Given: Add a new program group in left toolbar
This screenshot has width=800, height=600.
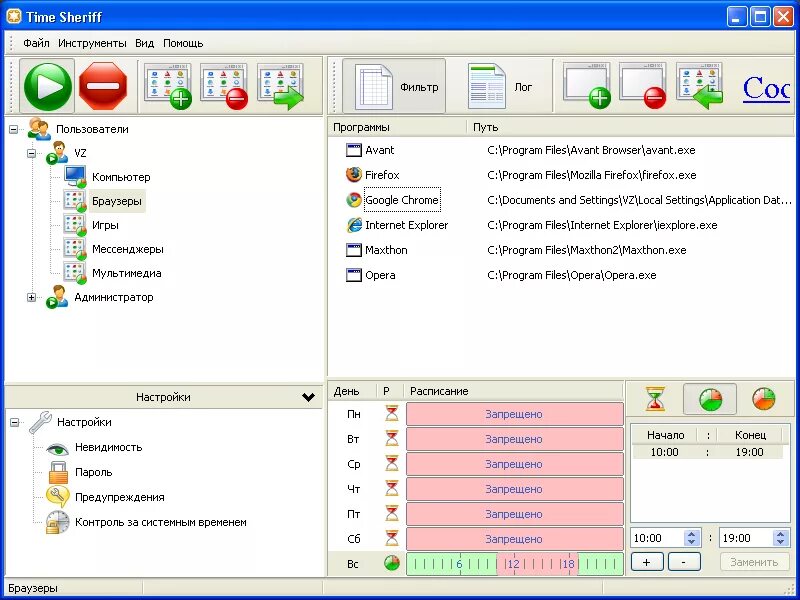Looking at the screenshot, I should click(x=168, y=86).
